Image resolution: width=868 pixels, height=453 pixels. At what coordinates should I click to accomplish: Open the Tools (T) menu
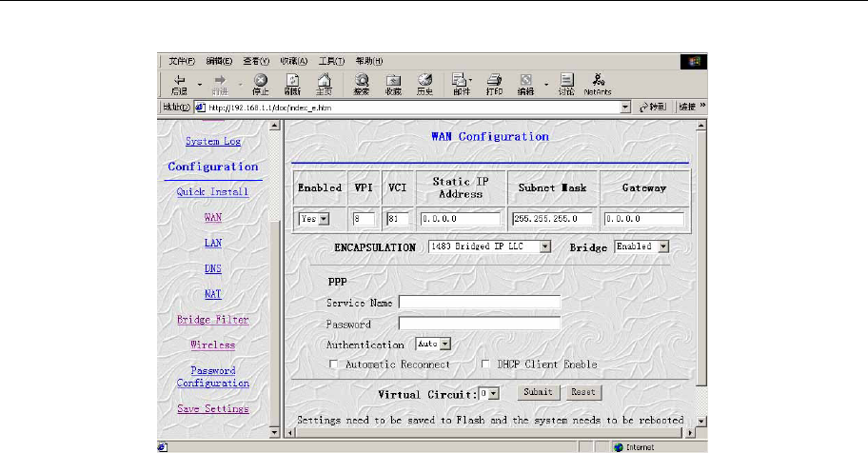pos(331,61)
